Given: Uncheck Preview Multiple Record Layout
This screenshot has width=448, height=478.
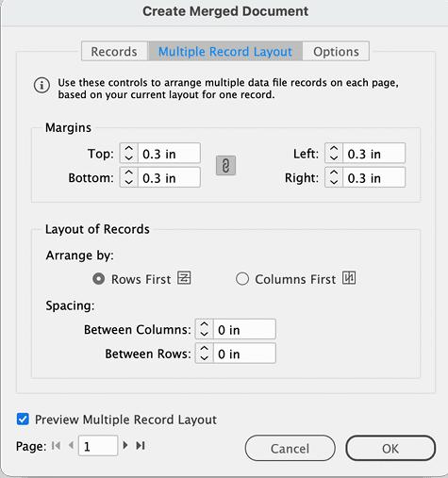Looking at the screenshot, I should (23, 420).
